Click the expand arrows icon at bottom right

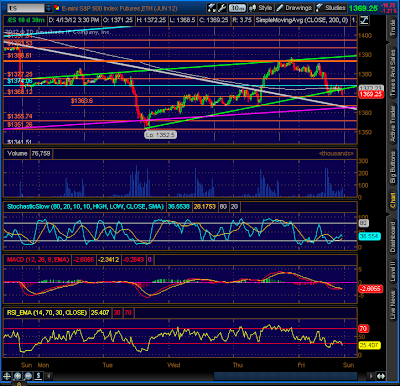381,376
